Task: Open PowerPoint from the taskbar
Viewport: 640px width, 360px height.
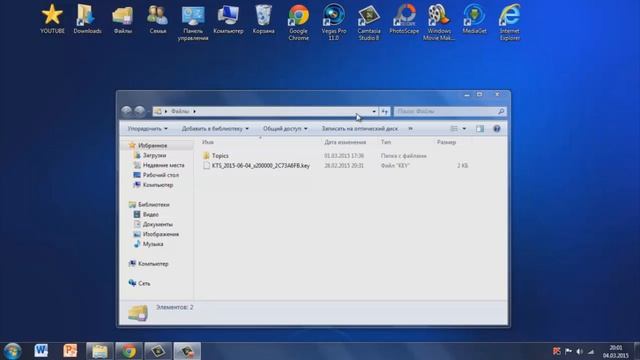Action: point(70,351)
